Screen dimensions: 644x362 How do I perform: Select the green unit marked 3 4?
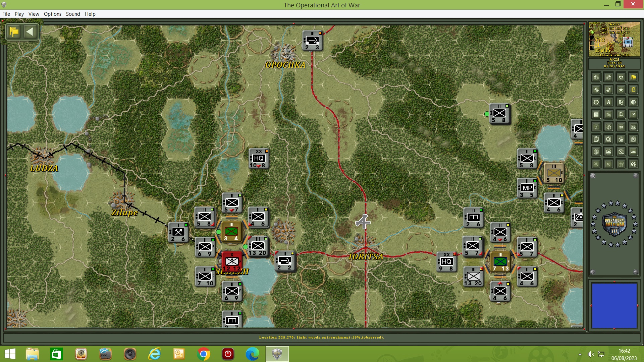tap(231, 232)
